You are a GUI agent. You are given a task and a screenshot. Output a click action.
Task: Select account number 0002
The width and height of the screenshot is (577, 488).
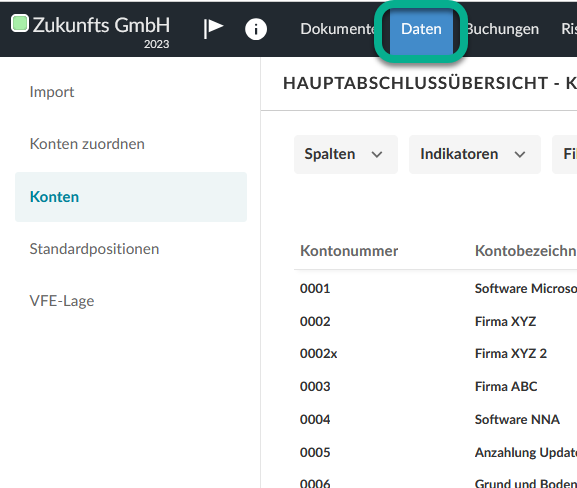click(315, 322)
